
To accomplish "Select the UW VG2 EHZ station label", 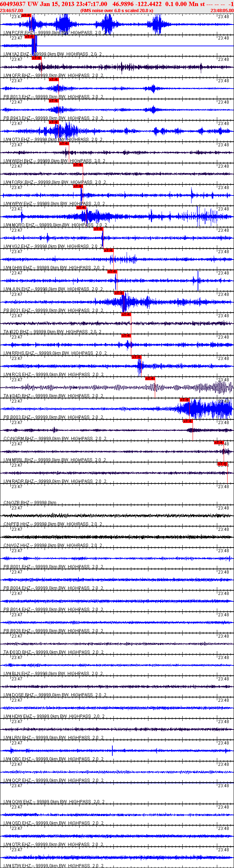I will click(x=17, y=246).
